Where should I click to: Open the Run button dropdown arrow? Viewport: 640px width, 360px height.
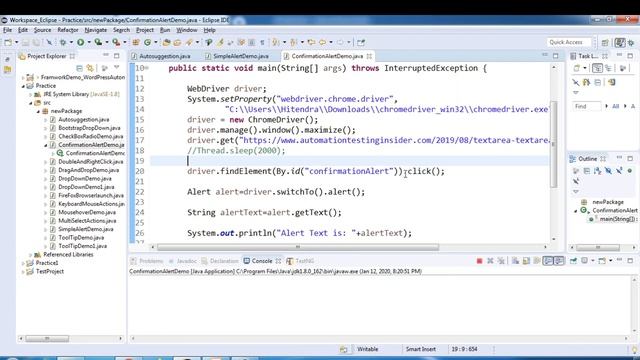click(89, 42)
